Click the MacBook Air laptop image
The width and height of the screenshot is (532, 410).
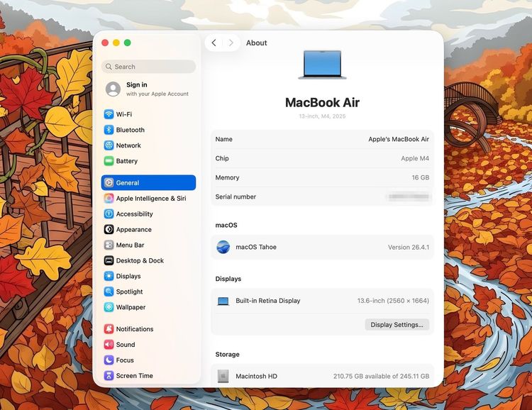coord(322,65)
